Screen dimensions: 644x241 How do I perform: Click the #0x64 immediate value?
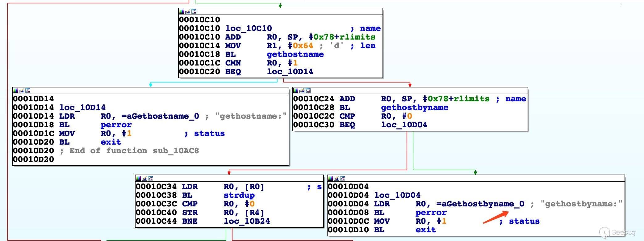point(300,46)
